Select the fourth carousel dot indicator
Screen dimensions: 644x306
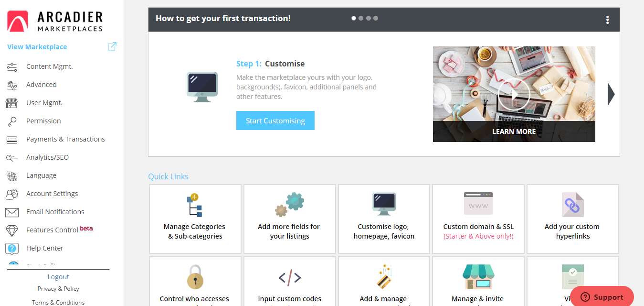point(376,18)
